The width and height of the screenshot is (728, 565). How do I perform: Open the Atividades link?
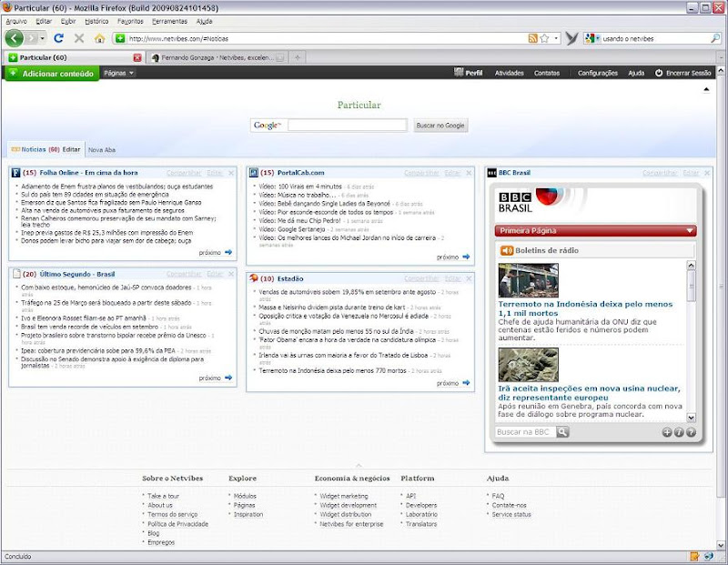(x=510, y=73)
